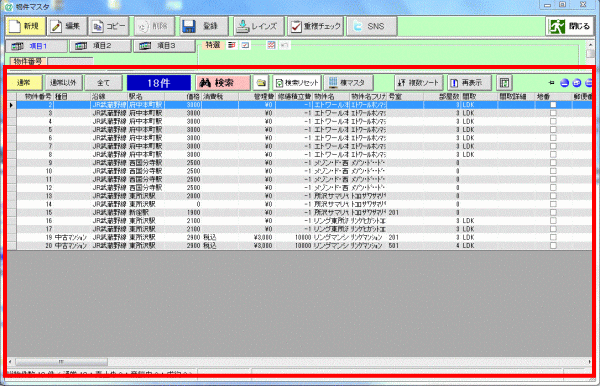Switch to the 項目2 tab

click(x=100, y=46)
